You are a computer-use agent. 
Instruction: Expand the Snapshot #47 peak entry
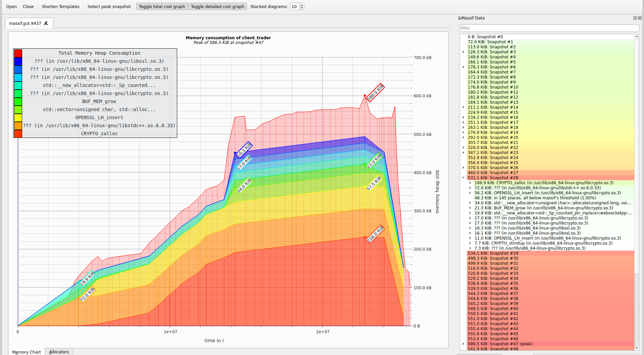(x=463, y=344)
